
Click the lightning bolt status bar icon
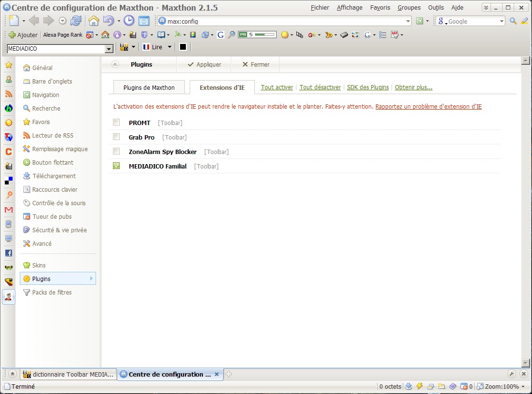pyautogui.click(x=420, y=386)
